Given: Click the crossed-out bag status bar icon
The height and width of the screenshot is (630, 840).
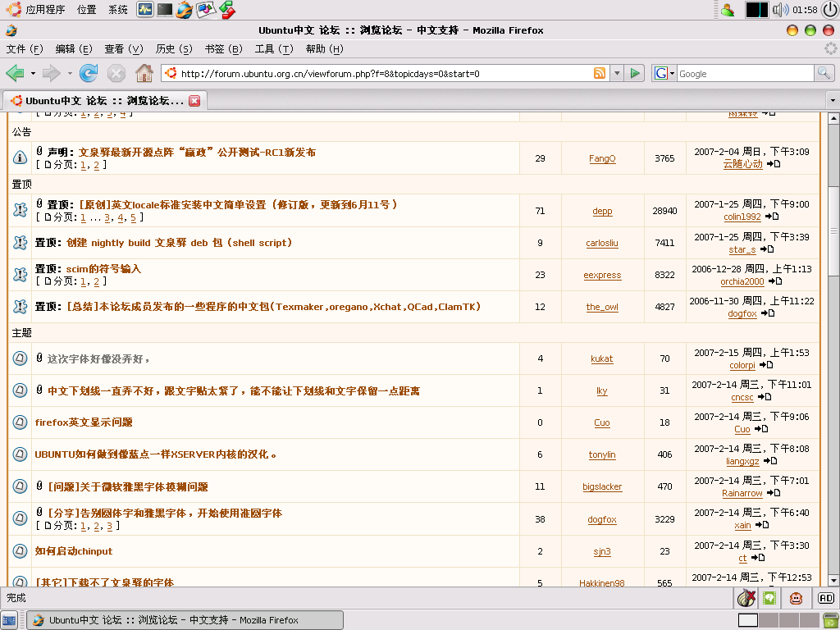Looking at the screenshot, I should coord(746,598).
